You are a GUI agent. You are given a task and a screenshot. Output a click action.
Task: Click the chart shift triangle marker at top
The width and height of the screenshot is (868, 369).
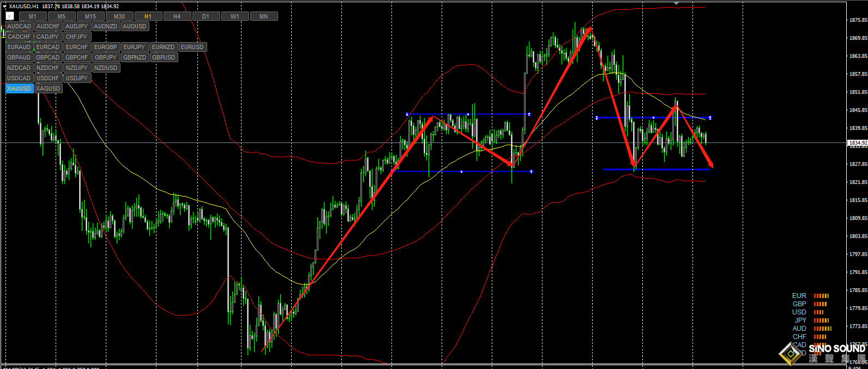[677, 3]
